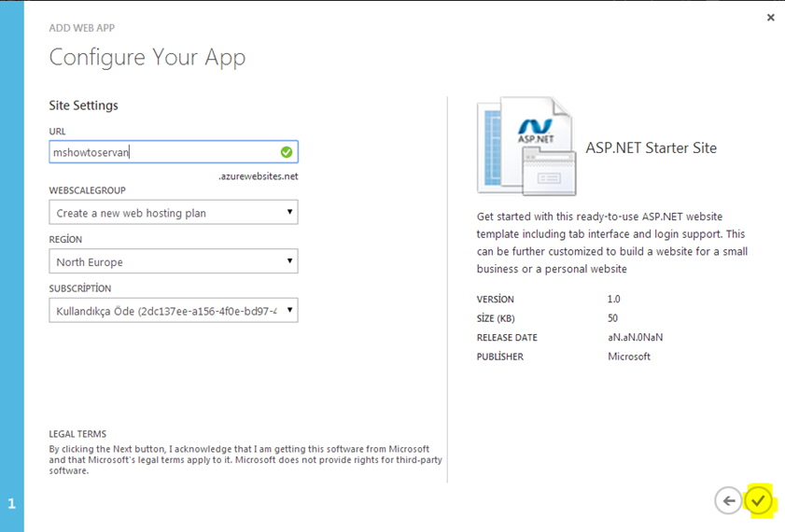Click the .azurewebsites.net domain suffix text
Screen dimensions: 785x532
click(258, 175)
